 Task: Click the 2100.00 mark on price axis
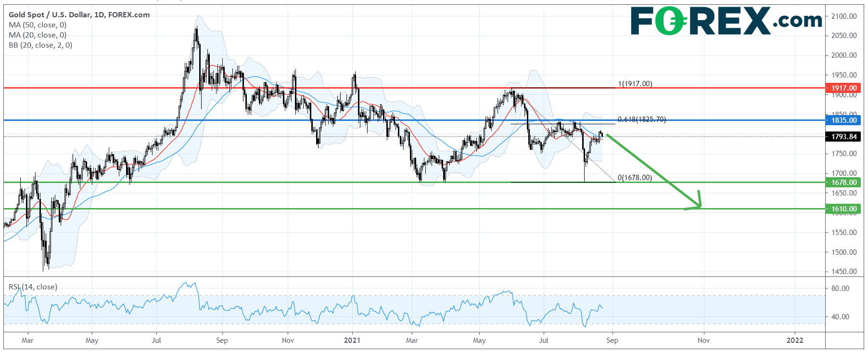click(844, 16)
